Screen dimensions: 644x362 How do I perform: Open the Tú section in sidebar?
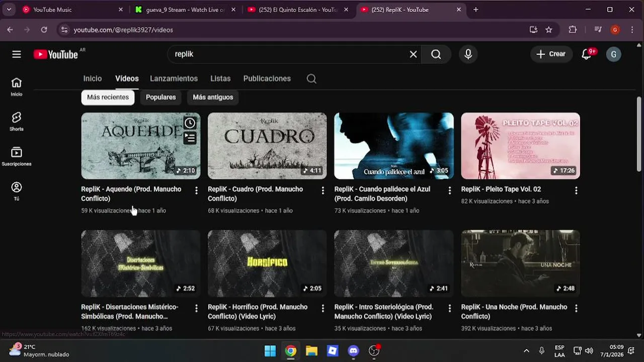click(x=17, y=191)
